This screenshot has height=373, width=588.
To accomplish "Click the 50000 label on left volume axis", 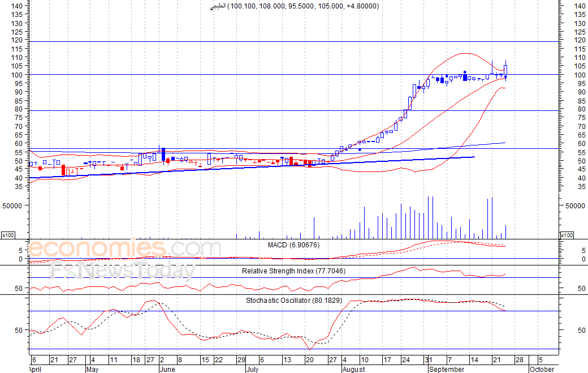I will (x=13, y=206).
